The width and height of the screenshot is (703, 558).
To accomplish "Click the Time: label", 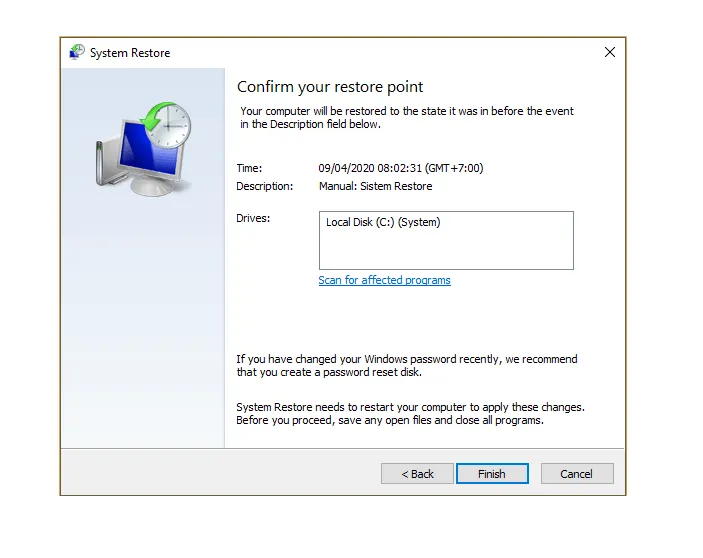I will 249,168.
